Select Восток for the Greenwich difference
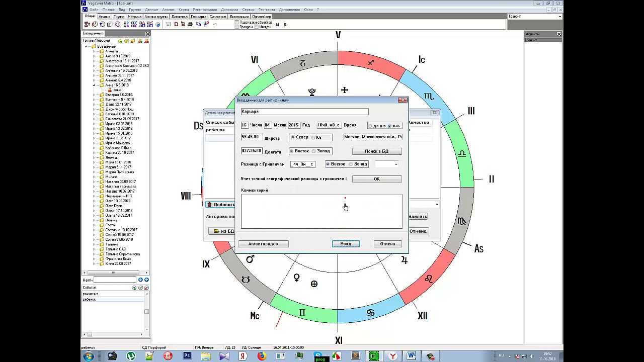 (x=328, y=164)
